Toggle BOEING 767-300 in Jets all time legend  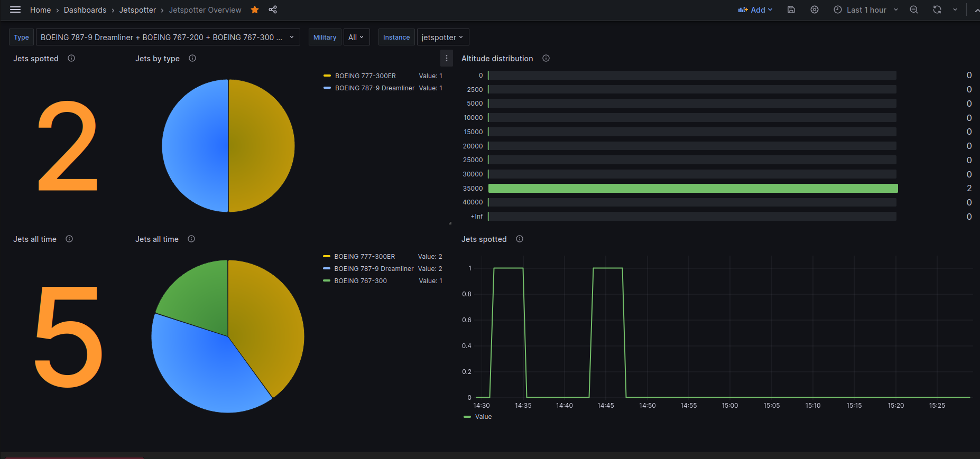point(360,280)
